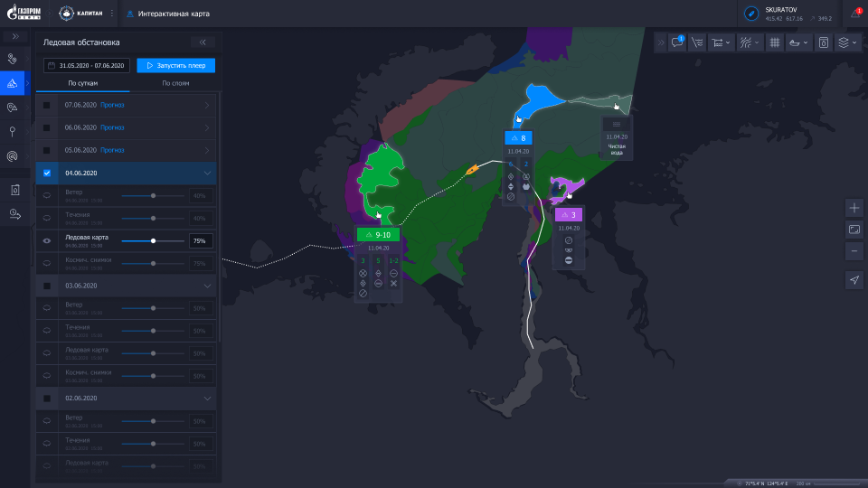Toggle eye visibility for Ледовая карта 04.06.2020

pos(47,240)
